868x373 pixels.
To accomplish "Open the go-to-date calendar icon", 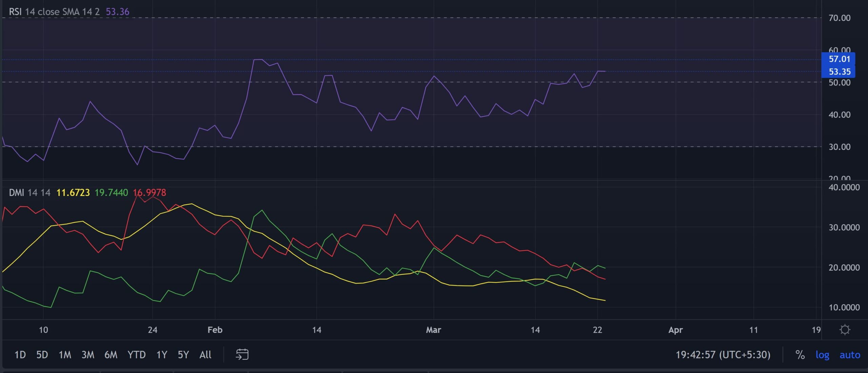I will (x=242, y=355).
